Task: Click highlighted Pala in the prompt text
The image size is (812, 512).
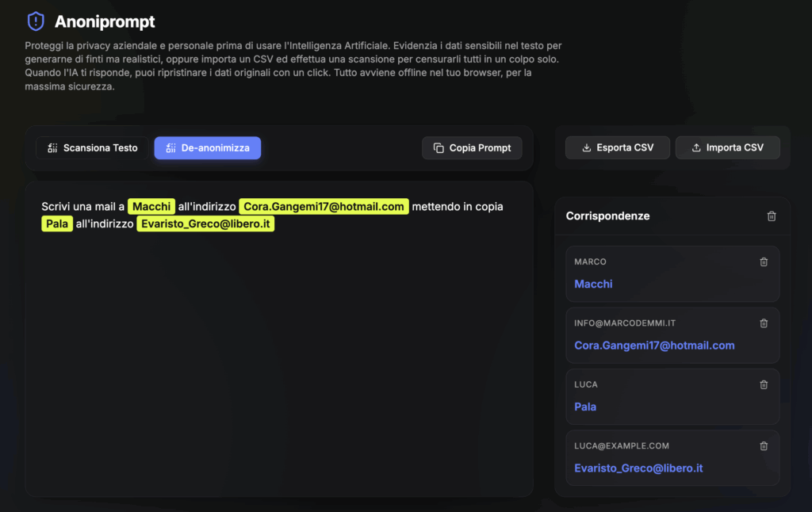Action: coord(57,224)
